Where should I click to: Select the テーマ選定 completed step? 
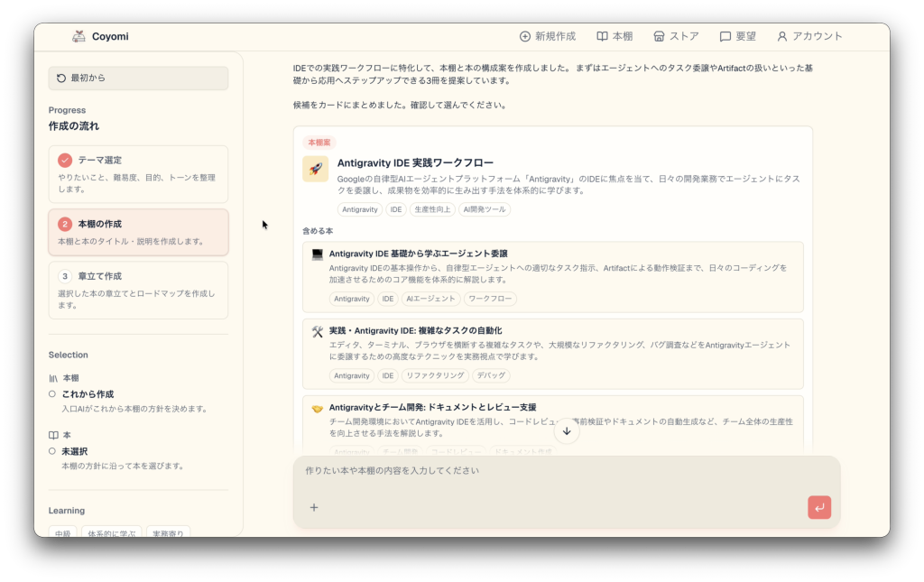pos(138,174)
